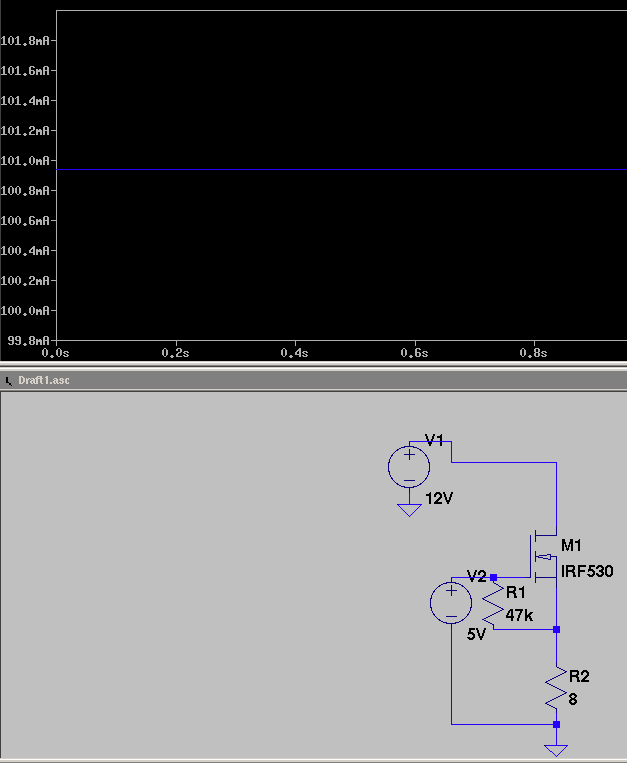Click the 5V value label
The height and width of the screenshot is (763, 627).
(476, 634)
